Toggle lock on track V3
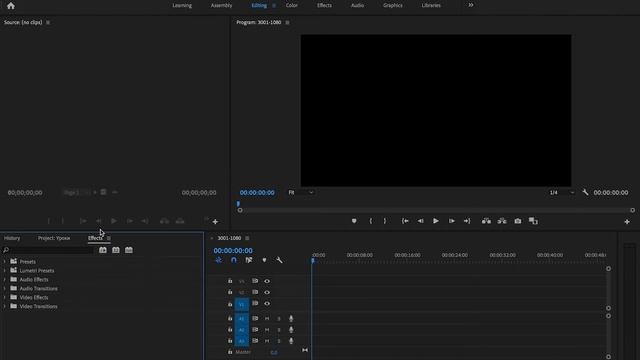 coord(230,281)
